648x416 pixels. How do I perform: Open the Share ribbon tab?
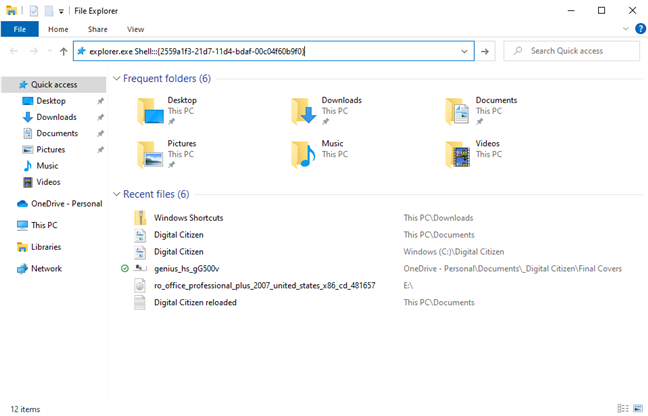[x=98, y=29]
